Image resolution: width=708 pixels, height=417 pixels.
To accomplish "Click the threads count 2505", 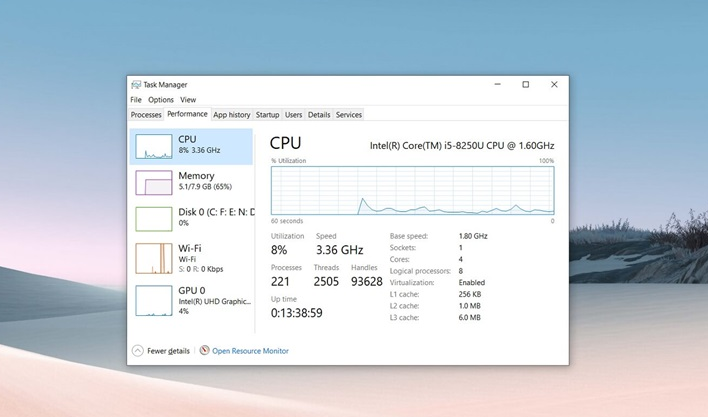I will tap(326, 282).
